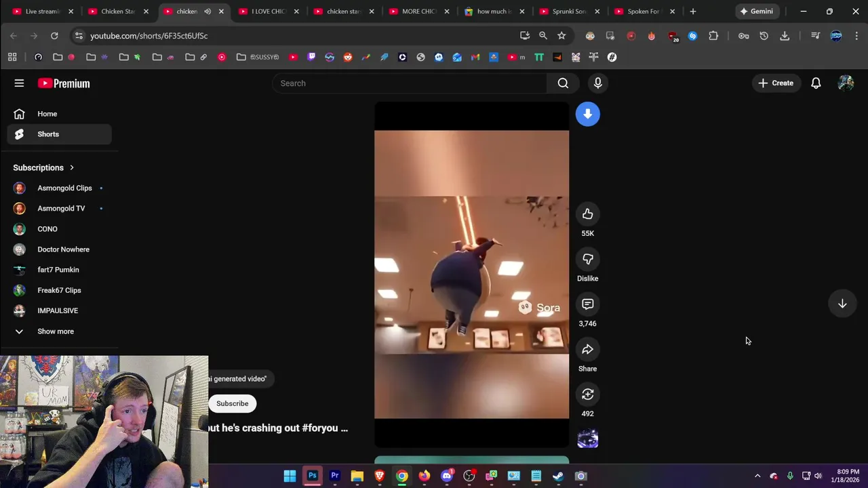Go back in browser history
The width and height of the screenshot is (868, 488).
pos(14,36)
